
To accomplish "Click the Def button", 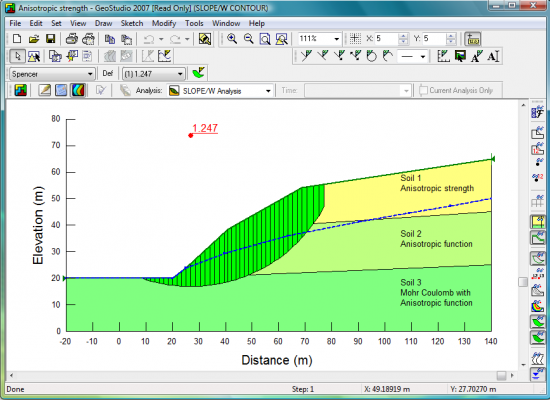I will (108, 73).
